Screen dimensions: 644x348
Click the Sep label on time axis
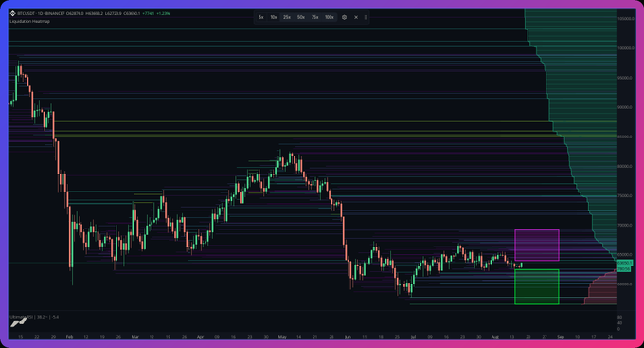(561, 337)
